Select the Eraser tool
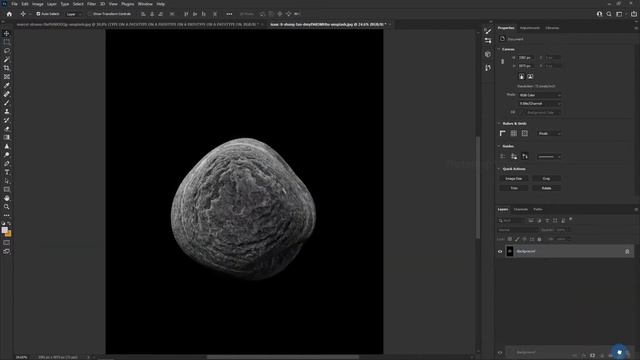Image resolution: width=640 pixels, height=360 pixels. (7, 129)
